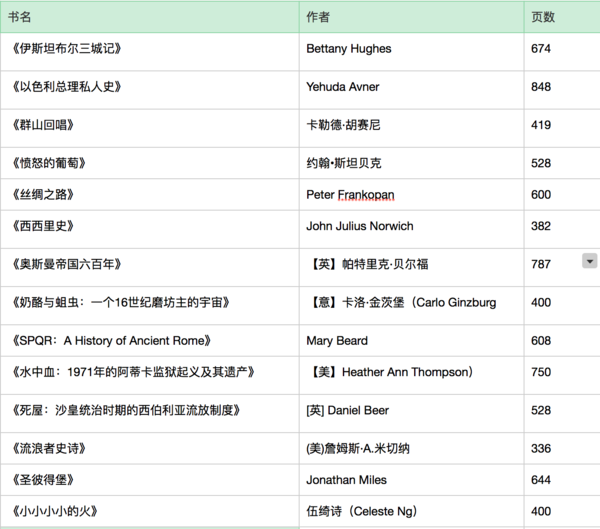600x529 pixels.
Task: Select the page count 608
Action: [x=541, y=341]
